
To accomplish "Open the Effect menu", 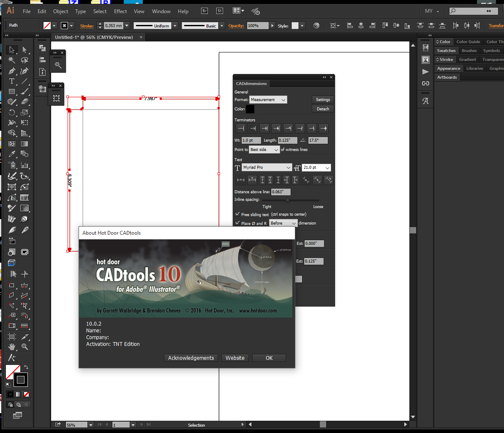I will pyautogui.click(x=120, y=11).
